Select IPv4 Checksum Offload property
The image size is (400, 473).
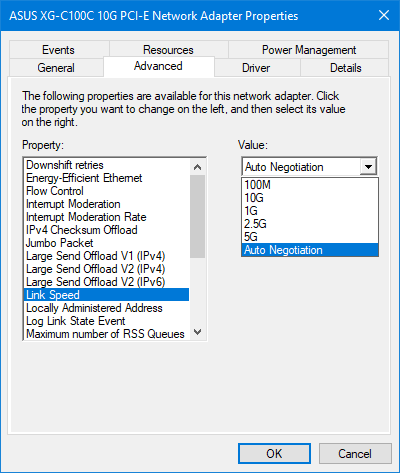click(106, 230)
